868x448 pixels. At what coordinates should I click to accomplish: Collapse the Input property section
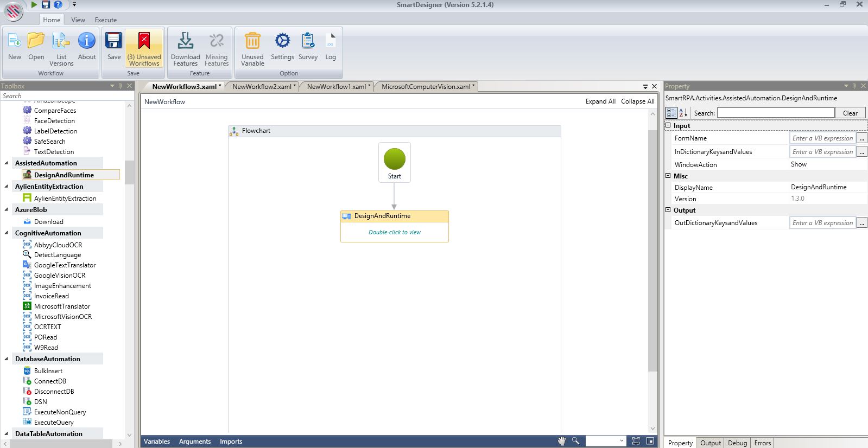coord(668,125)
